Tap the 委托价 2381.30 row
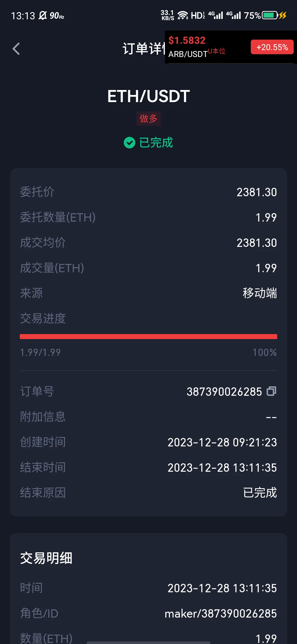 tap(148, 192)
